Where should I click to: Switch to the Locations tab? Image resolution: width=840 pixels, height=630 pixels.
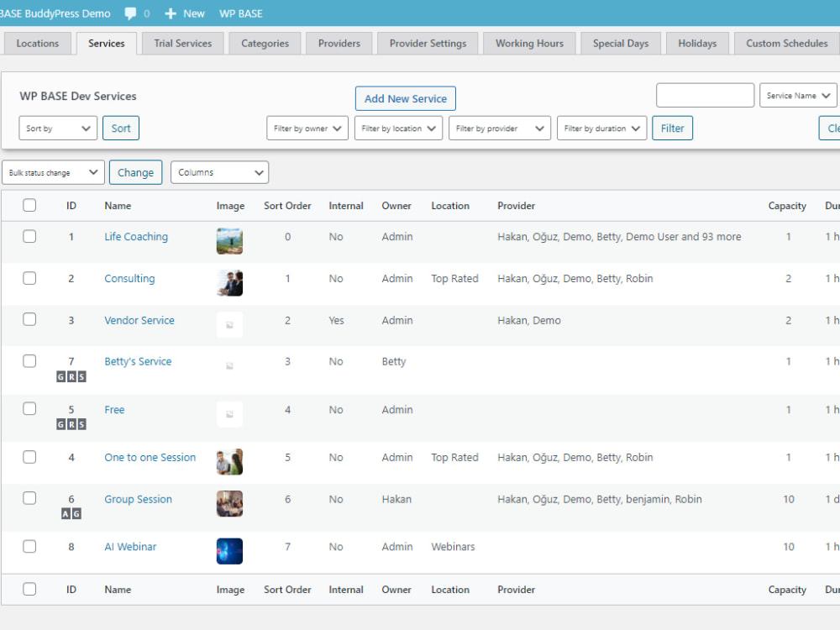(x=38, y=44)
